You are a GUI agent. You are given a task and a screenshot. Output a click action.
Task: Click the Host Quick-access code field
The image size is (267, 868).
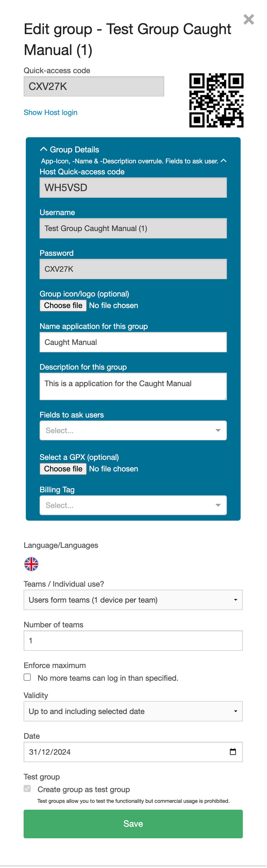[x=133, y=188]
